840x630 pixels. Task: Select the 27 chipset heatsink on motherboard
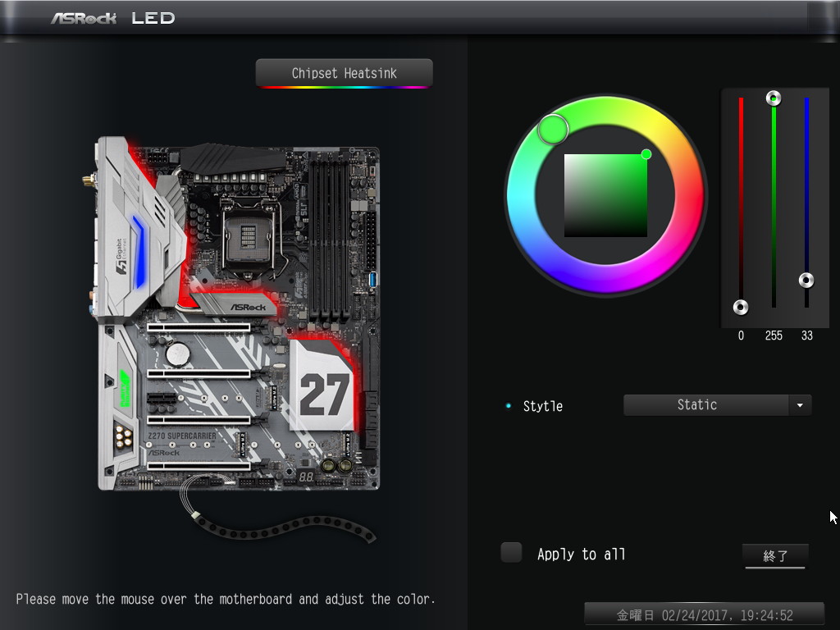click(322, 386)
